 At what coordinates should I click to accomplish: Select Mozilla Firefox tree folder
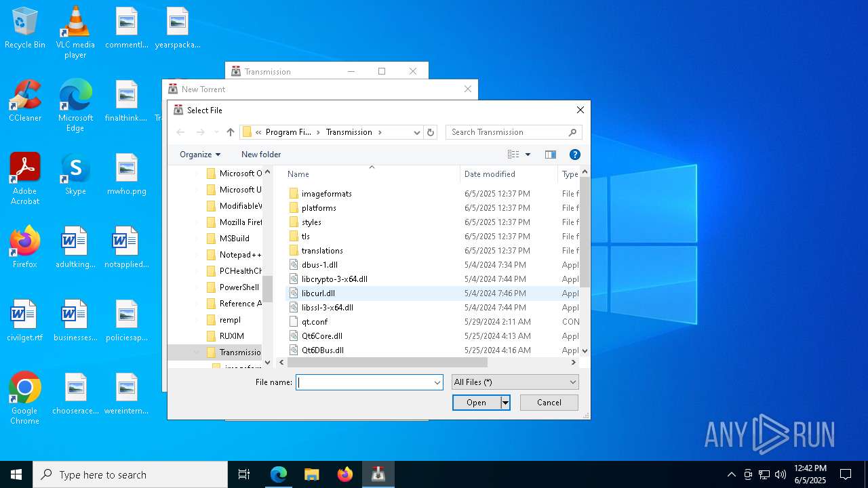click(x=234, y=222)
